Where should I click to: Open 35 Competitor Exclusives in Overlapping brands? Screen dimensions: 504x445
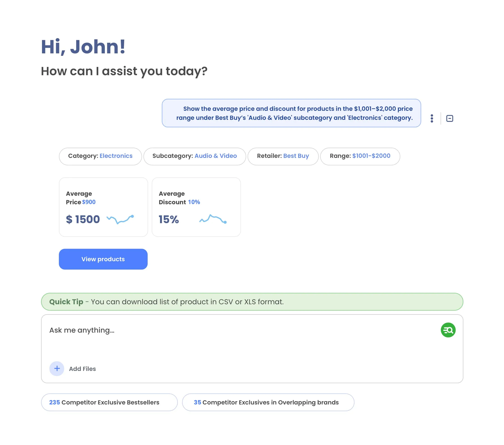268,402
